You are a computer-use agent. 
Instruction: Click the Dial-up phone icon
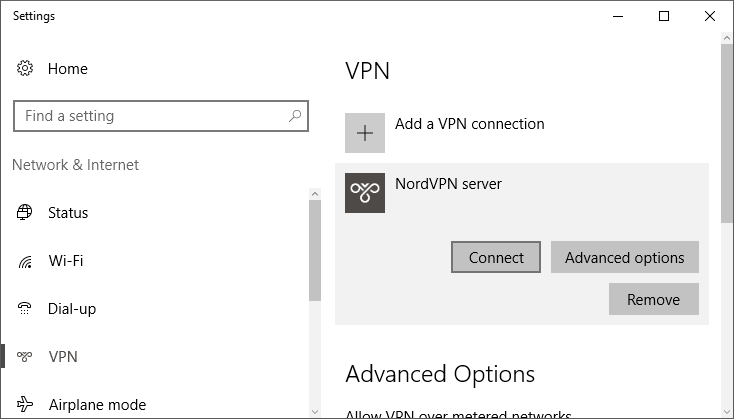click(24, 309)
